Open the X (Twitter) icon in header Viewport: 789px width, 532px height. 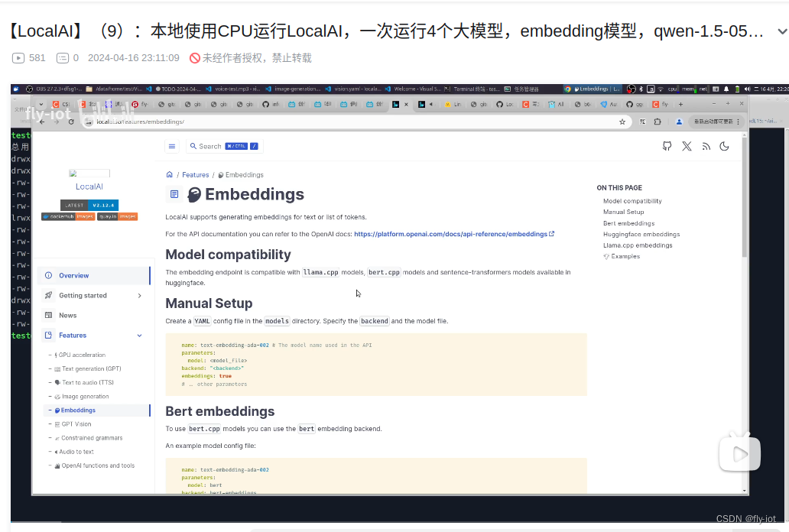tap(687, 147)
